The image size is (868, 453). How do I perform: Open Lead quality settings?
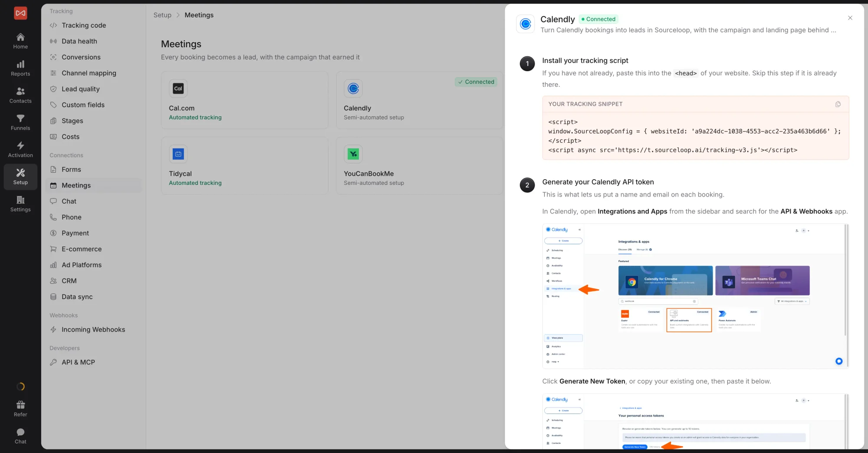point(93,89)
